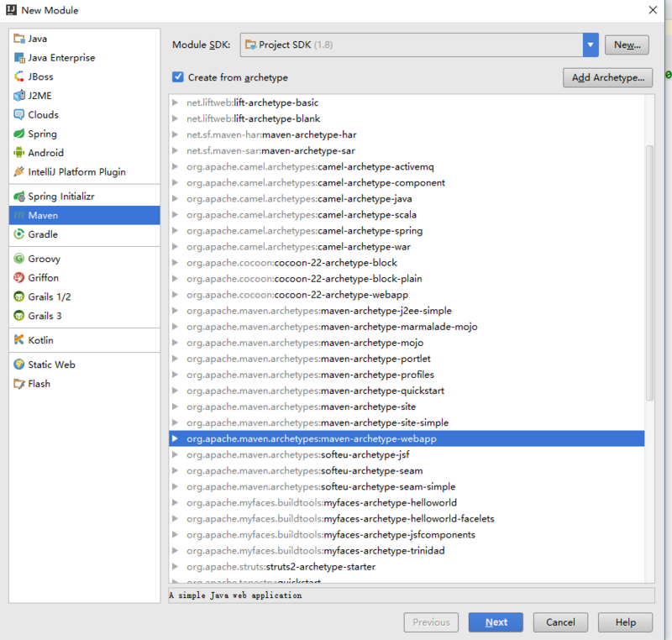
Task: Expand selected maven-archetype-webapp node
Action: [x=175, y=438]
